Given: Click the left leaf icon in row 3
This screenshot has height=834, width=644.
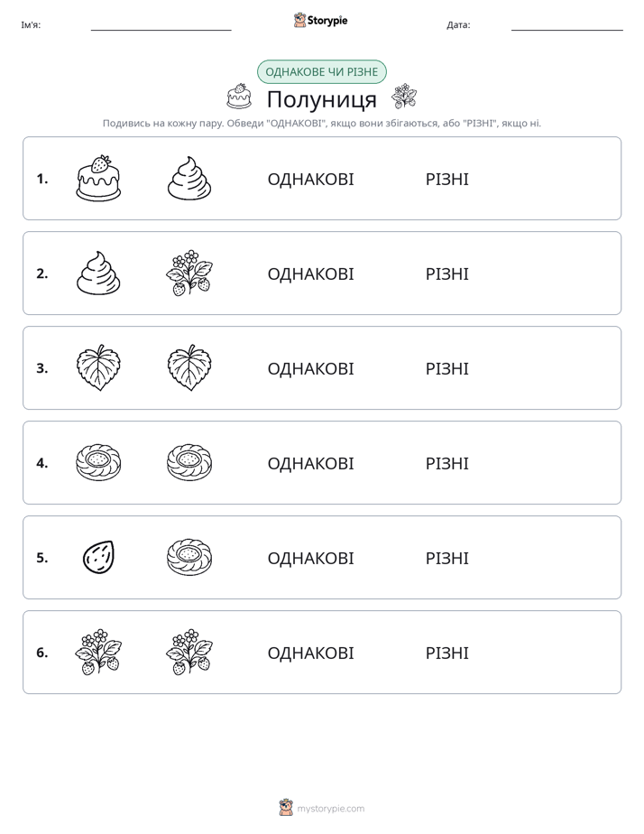Looking at the screenshot, I should tap(98, 367).
